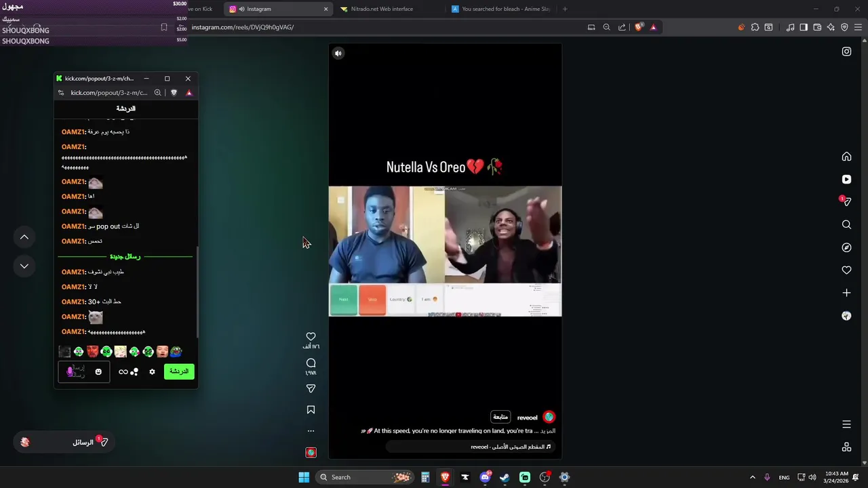Jump to new messages via رسائل جديدة divider
The width and height of the screenshot is (868, 488).
click(125, 256)
